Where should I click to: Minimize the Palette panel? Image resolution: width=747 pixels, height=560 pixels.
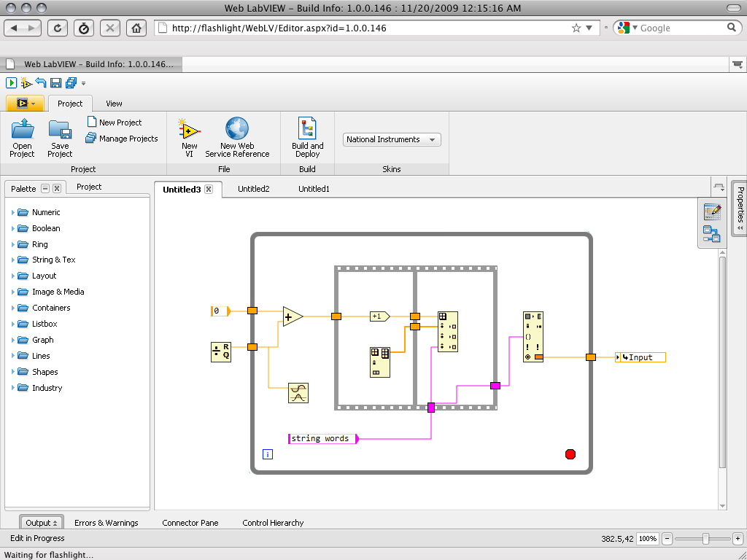tap(45, 188)
